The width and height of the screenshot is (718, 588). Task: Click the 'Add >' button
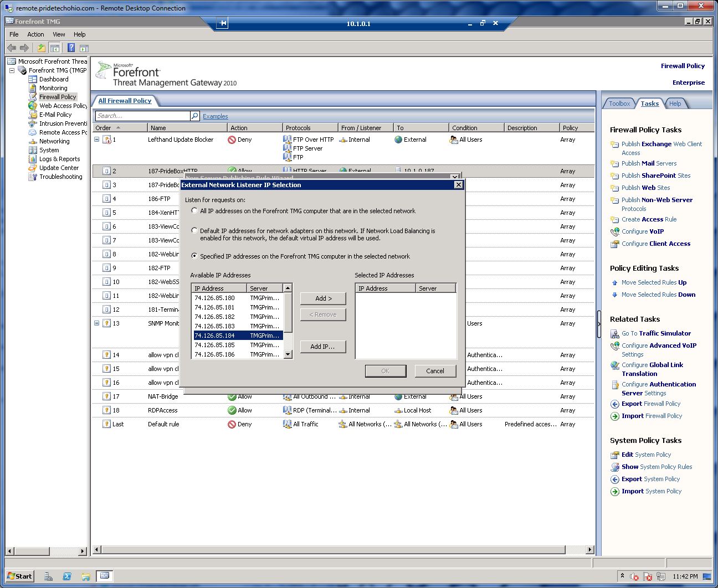323,298
